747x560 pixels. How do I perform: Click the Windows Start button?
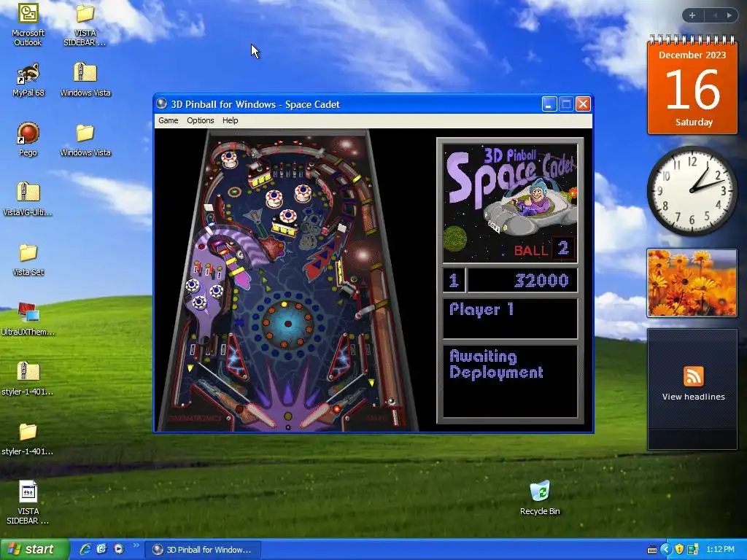coord(34,549)
